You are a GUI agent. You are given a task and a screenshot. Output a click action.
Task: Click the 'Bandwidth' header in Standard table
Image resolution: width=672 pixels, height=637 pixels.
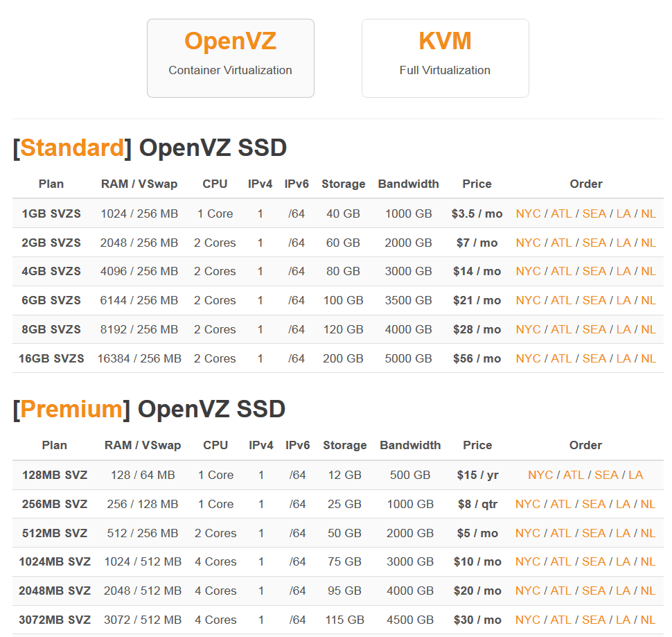click(x=409, y=184)
